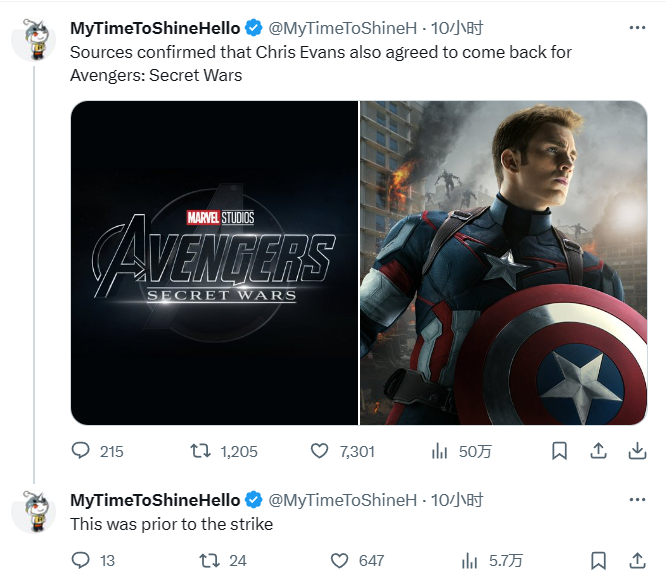This screenshot has width=666, height=580.
Task: View analytics for the 50万 views tweet
Action: 439,451
